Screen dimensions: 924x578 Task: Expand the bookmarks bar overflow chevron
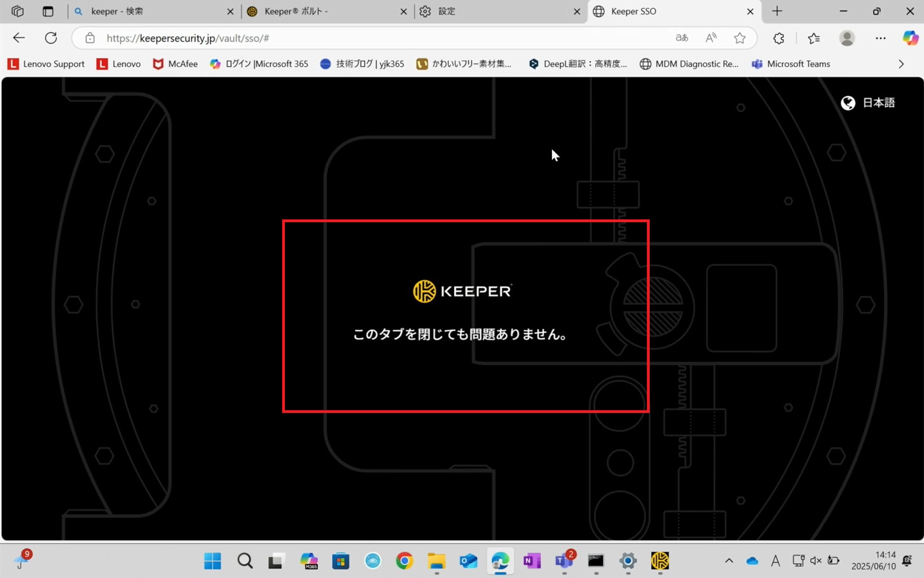901,63
